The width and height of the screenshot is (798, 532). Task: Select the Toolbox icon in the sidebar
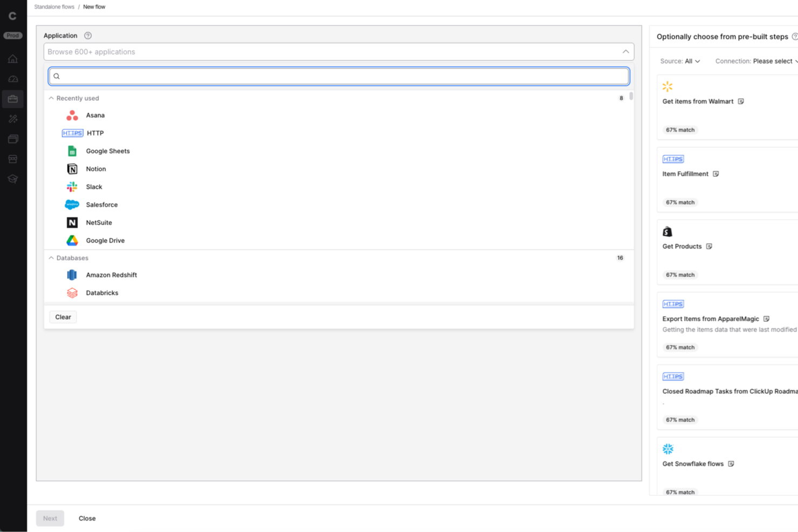[12, 99]
